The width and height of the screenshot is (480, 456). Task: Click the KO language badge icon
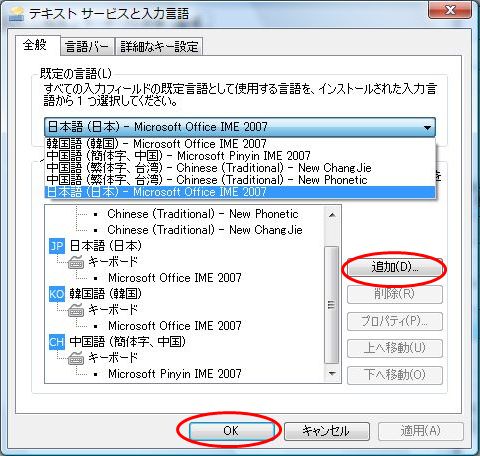point(57,294)
